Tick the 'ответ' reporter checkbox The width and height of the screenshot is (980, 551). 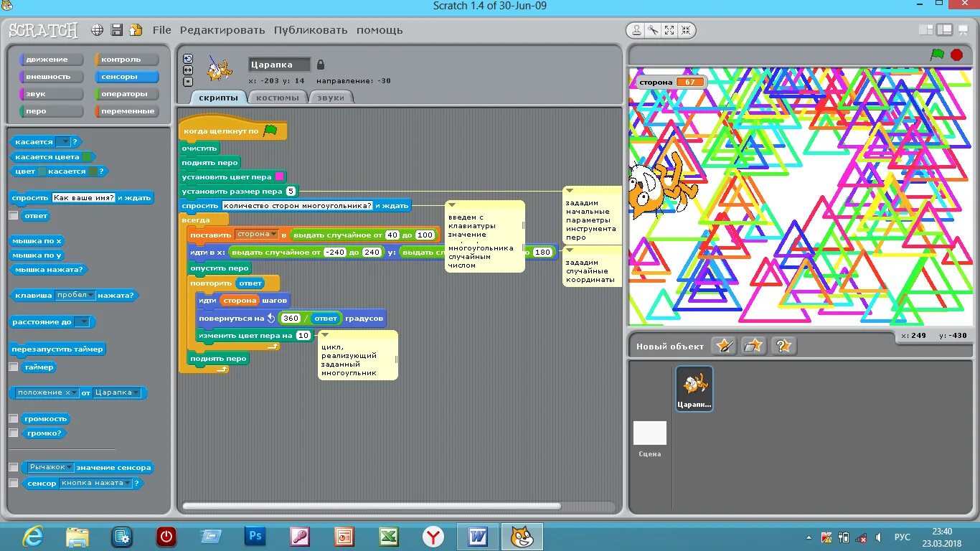click(x=13, y=215)
